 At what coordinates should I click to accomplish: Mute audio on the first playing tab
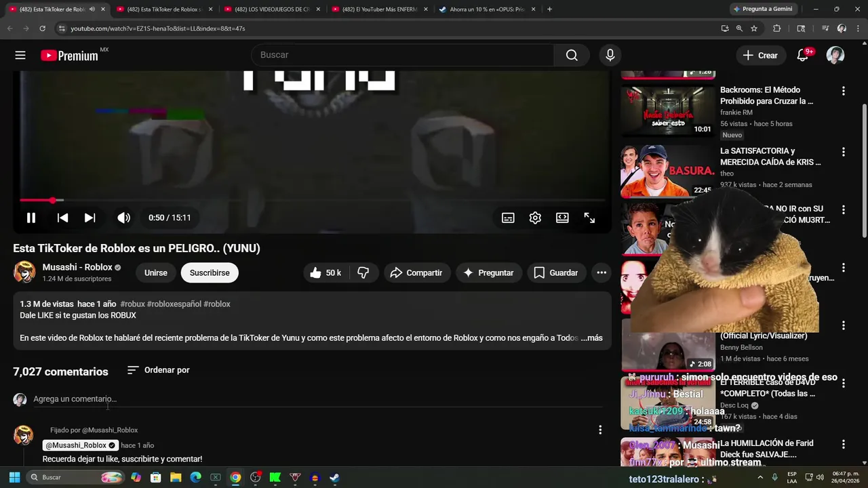pyautogui.click(x=92, y=9)
